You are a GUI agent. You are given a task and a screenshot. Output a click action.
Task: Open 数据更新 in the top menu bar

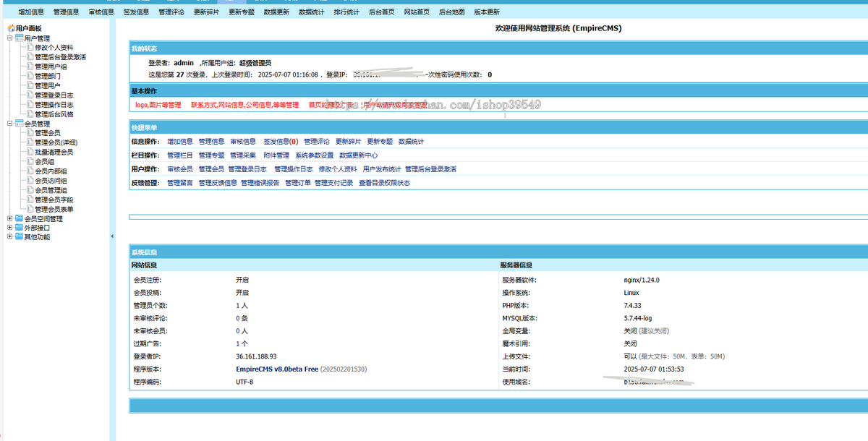tap(276, 12)
